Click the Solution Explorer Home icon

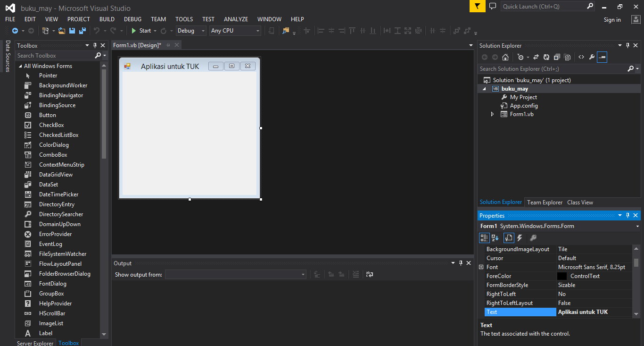click(505, 57)
